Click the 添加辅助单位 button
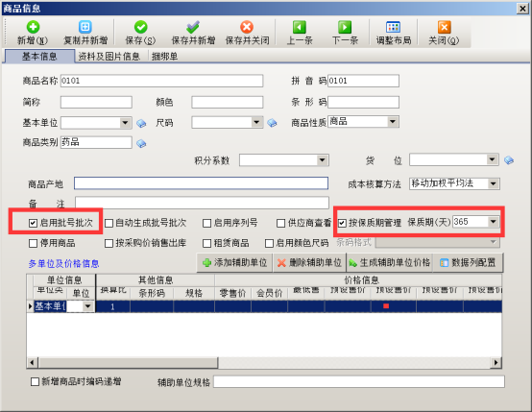Viewport: 532px width, 412px height. point(234,263)
